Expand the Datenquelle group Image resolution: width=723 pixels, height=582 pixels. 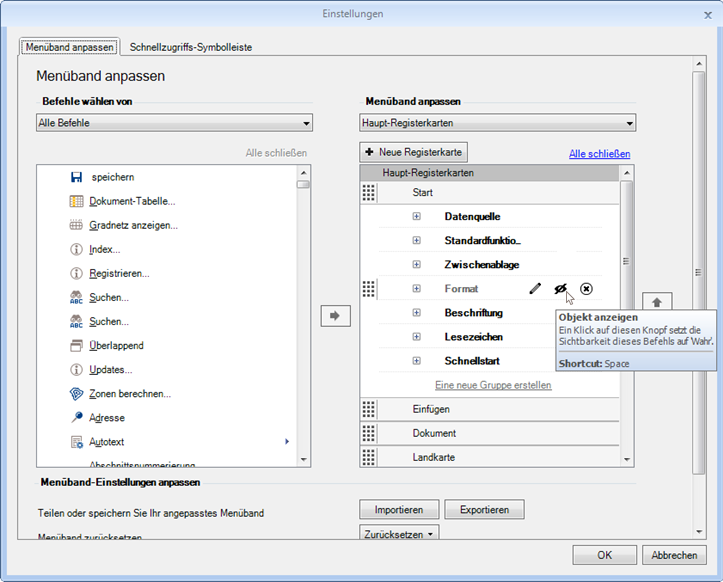pos(417,216)
